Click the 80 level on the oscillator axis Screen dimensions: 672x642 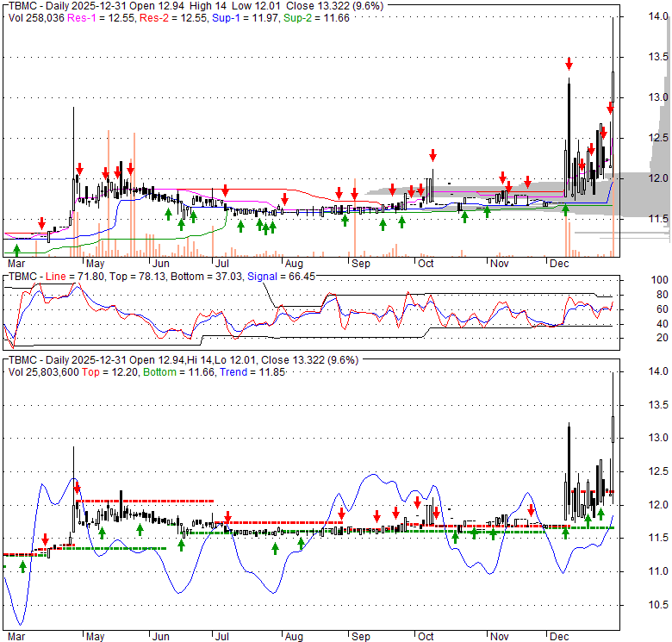(656, 295)
